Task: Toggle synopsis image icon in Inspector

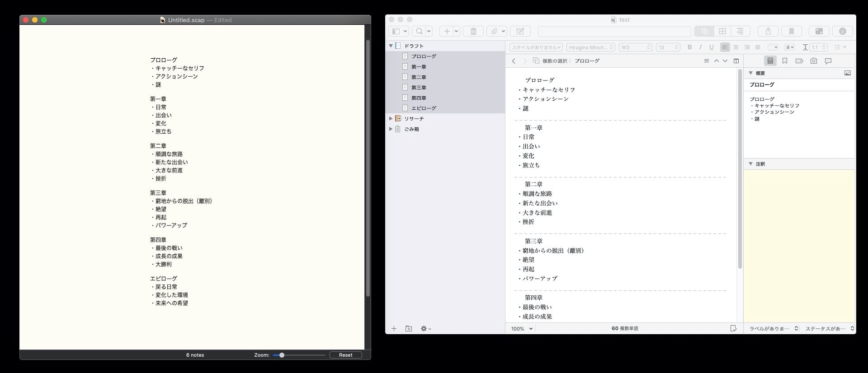Action: (x=848, y=73)
